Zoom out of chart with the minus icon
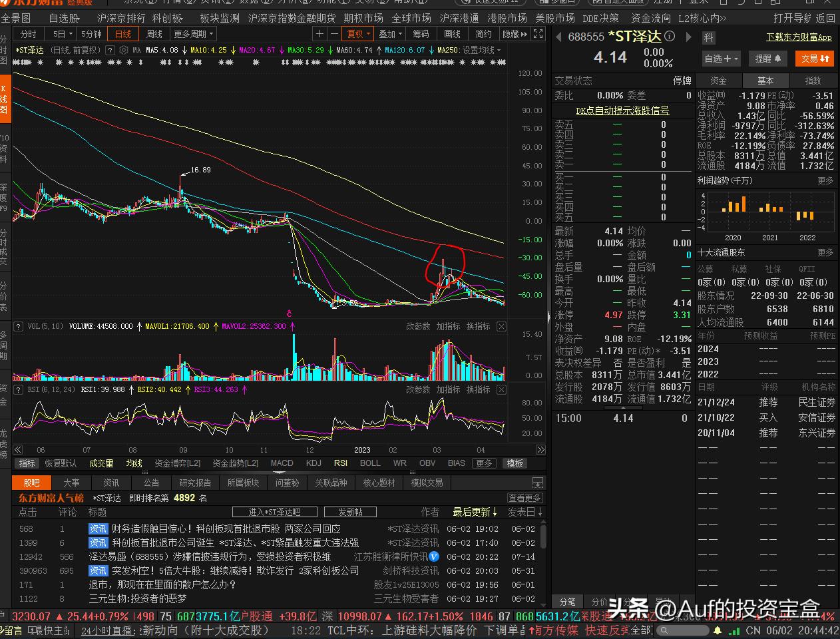This screenshot has width=840, height=639. 336,34
